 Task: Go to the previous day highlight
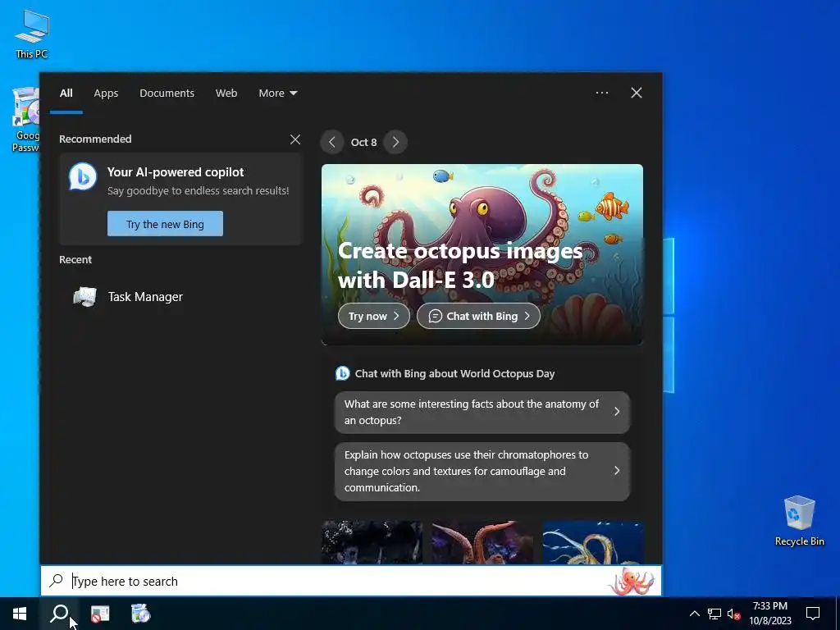[332, 142]
